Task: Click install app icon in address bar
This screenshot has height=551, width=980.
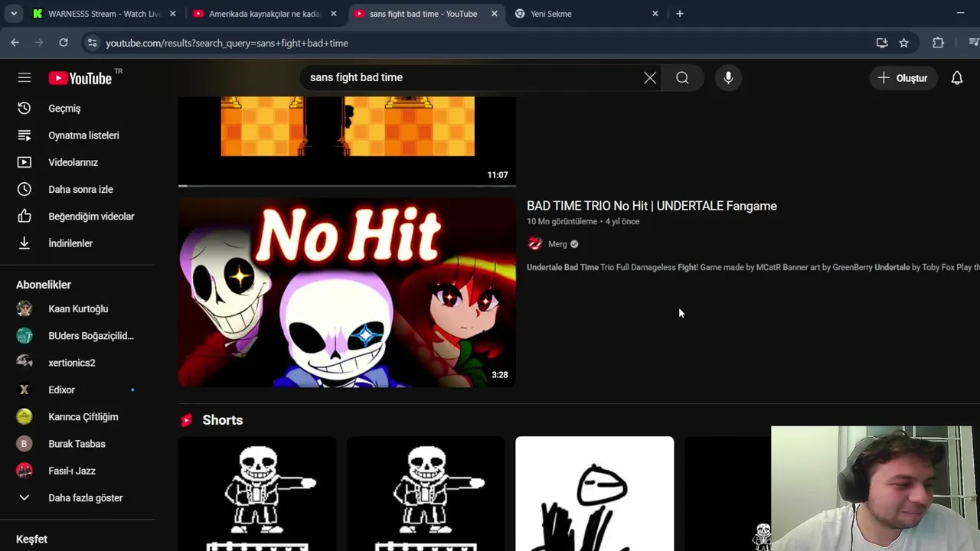Action: click(x=882, y=43)
